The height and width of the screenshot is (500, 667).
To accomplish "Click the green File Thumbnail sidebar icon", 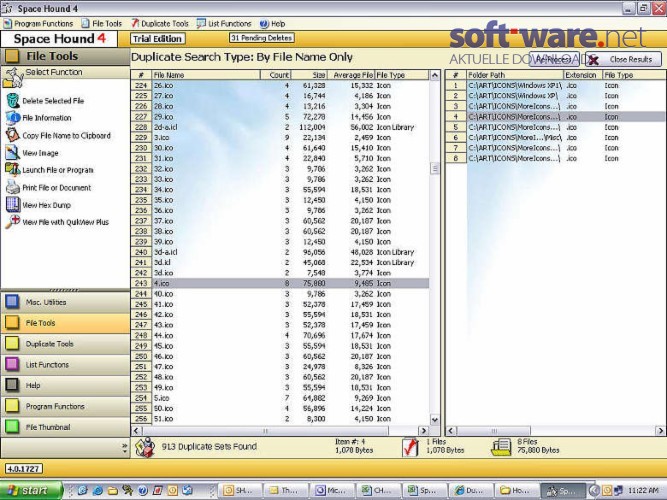I will click(12, 427).
